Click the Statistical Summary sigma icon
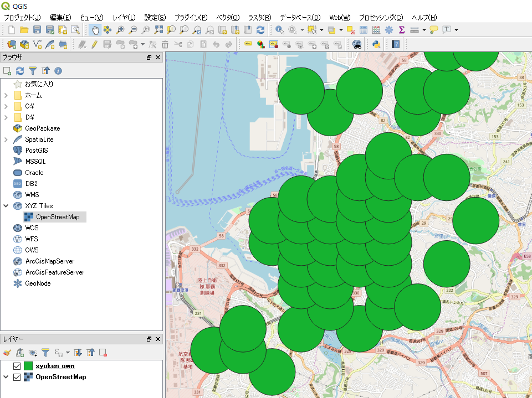The width and height of the screenshot is (532, 398). coord(402,29)
